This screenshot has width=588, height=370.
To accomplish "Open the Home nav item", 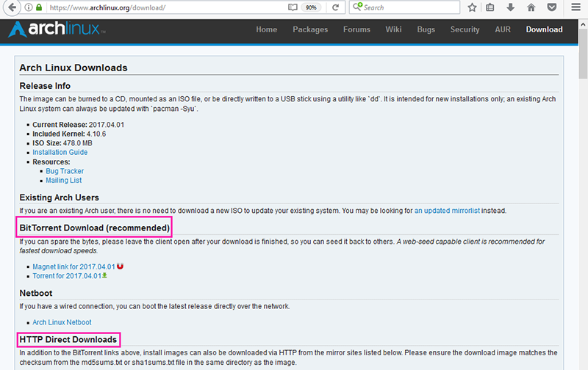I will 267,29.
